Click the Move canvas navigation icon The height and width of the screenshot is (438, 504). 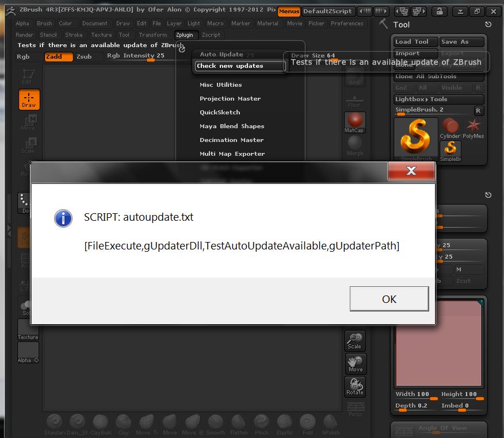coord(356,363)
